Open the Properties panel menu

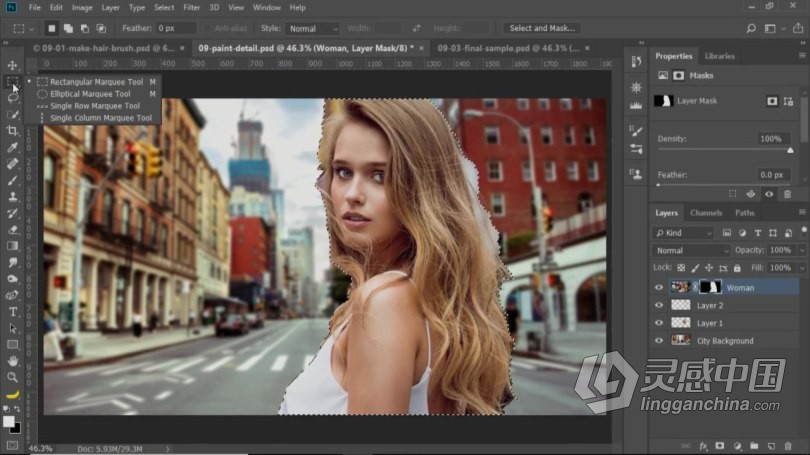tap(802, 55)
